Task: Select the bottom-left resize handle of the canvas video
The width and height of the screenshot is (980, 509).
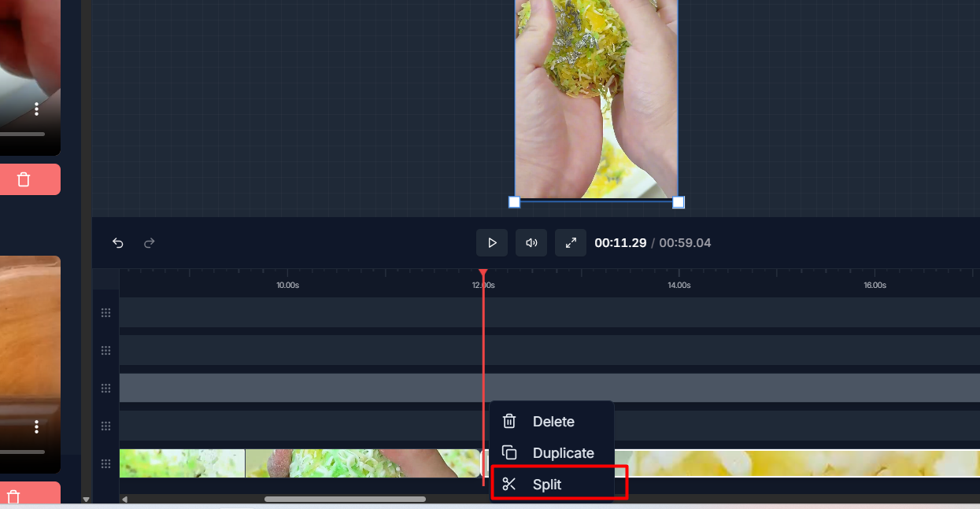Action: coord(515,202)
